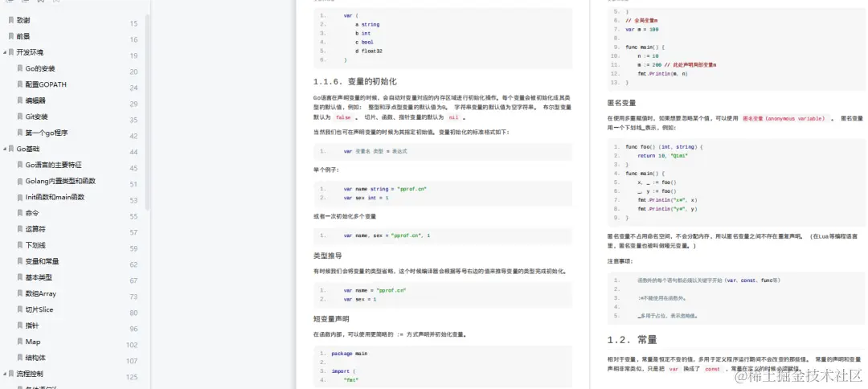Click page number 125 for 流程控制

point(132,378)
